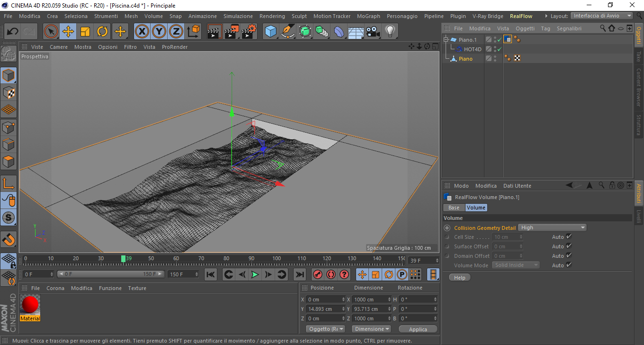
Task: Click the Applica button
Action: coord(418,329)
